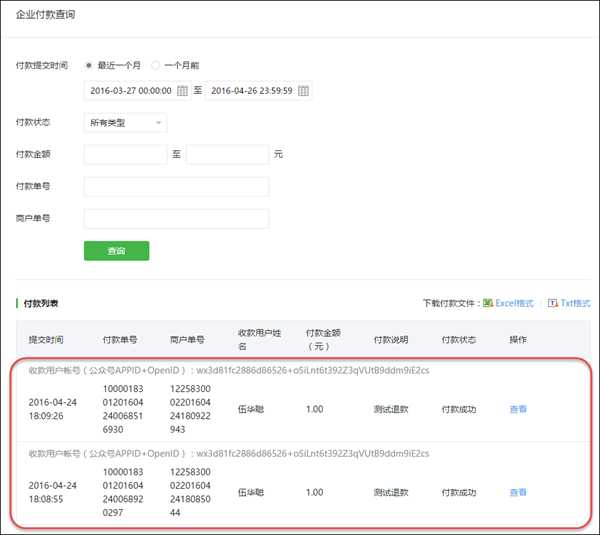Click merchant order number ending in 44

(190, 492)
